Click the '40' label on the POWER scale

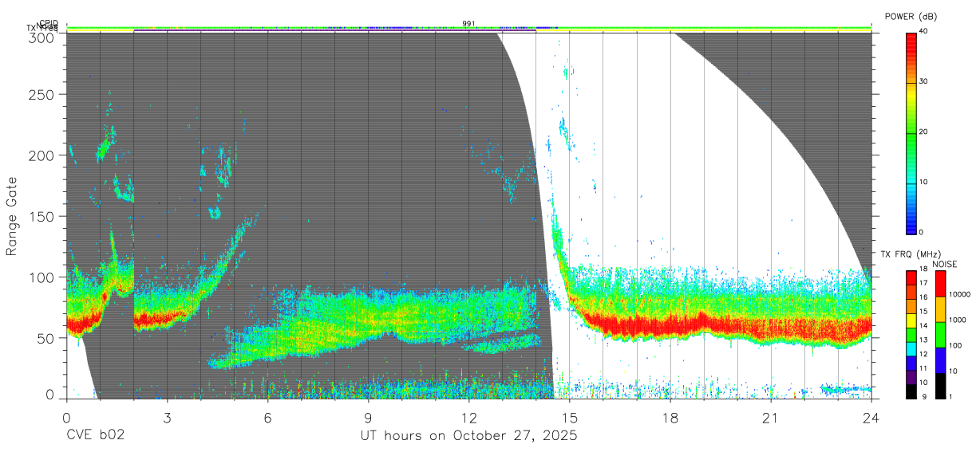point(923,31)
